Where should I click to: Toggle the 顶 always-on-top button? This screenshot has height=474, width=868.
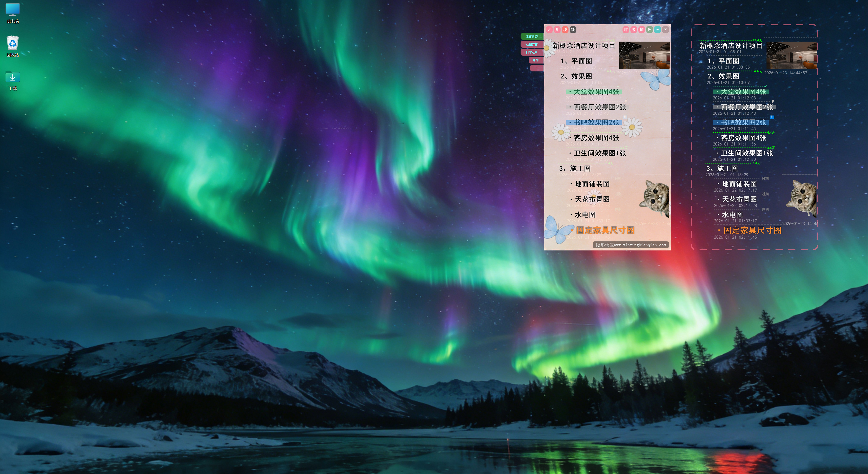coord(565,30)
